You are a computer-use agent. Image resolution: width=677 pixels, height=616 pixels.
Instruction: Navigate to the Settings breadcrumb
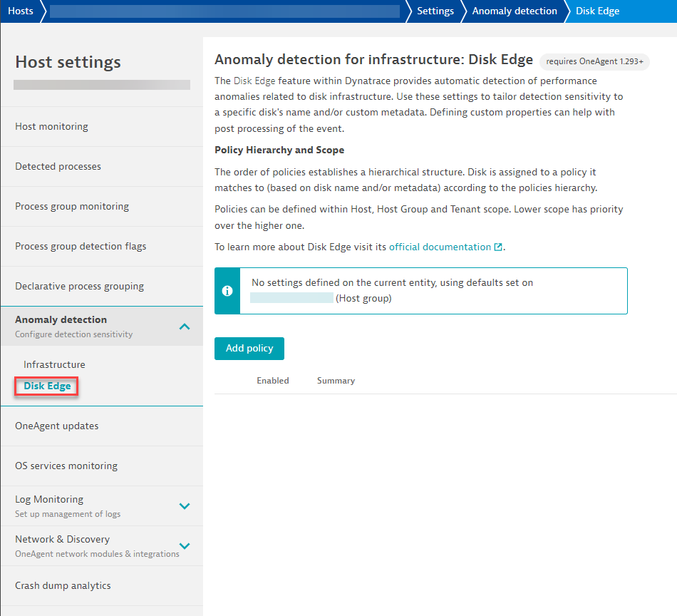point(435,11)
